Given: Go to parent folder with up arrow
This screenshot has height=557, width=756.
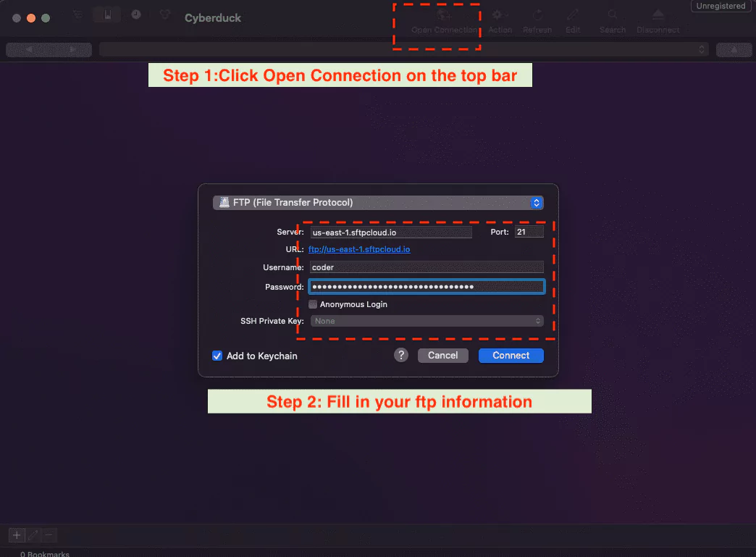Looking at the screenshot, I should [x=734, y=50].
